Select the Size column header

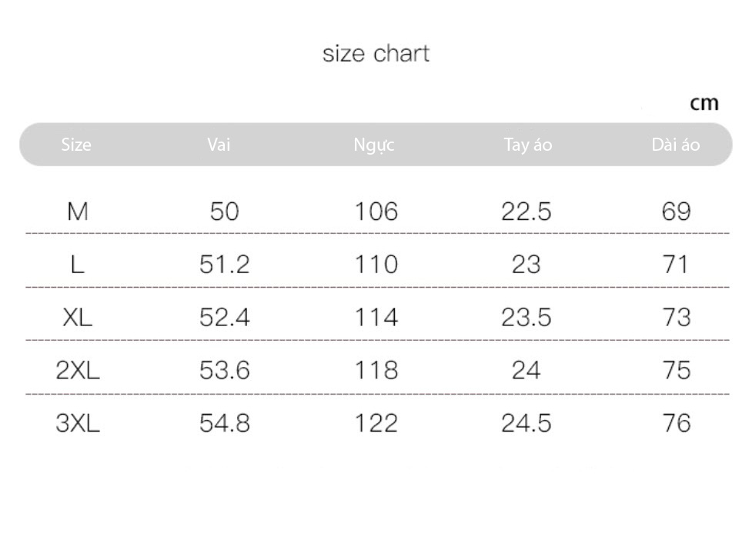click(76, 144)
